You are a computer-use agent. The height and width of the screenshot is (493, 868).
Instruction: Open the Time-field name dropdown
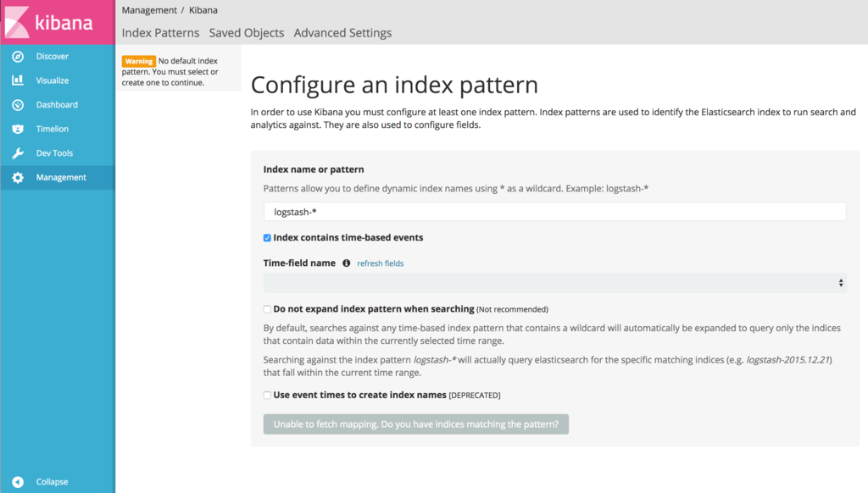click(x=554, y=283)
